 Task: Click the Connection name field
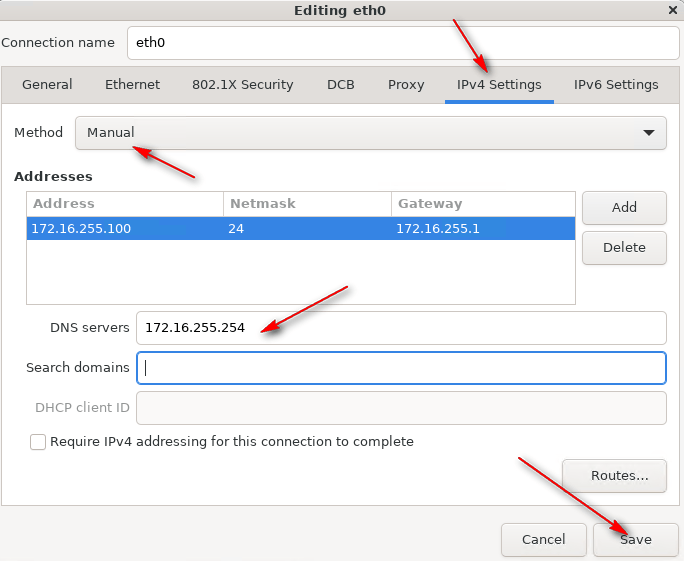402,43
